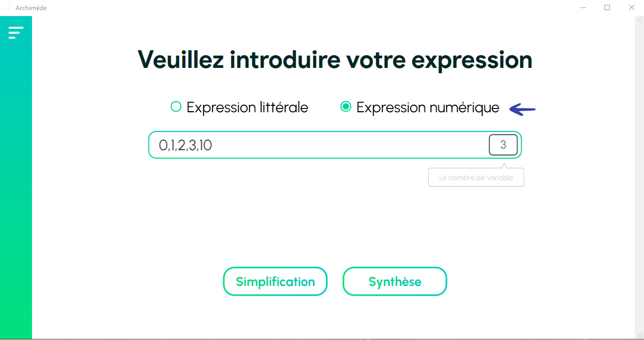Click the blue arrow beside Expression numérique
The image size is (644, 340).
pos(522,109)
